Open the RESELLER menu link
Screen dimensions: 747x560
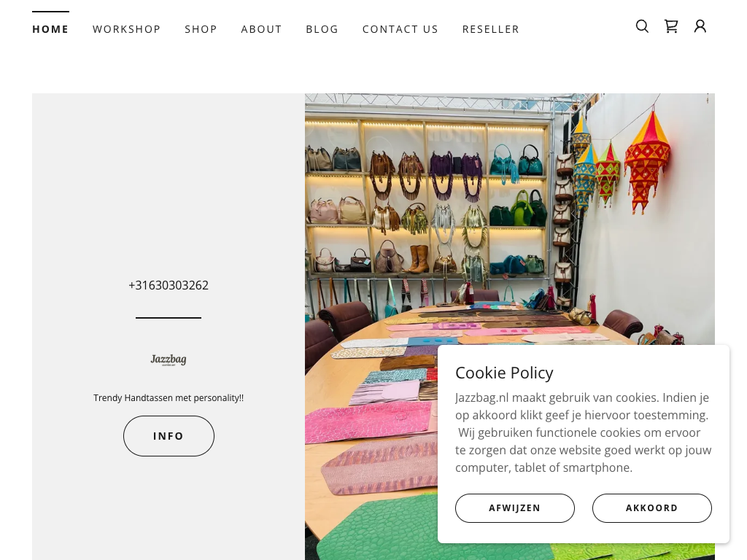[x=491, y=29]
